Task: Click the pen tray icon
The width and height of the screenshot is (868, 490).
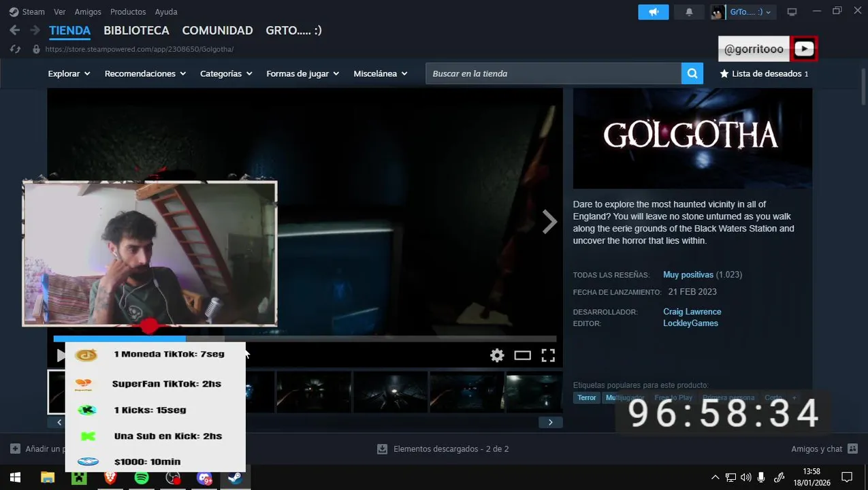Action: point(779,478)
